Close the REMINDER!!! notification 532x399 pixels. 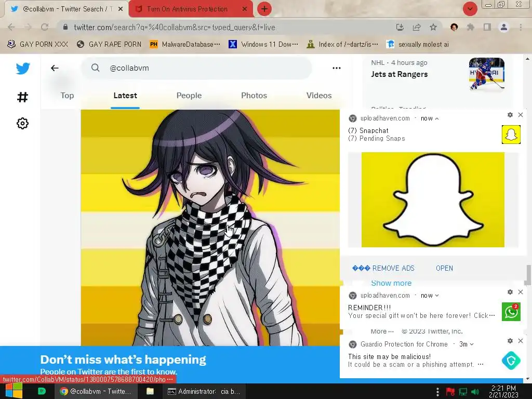(521, 292)
